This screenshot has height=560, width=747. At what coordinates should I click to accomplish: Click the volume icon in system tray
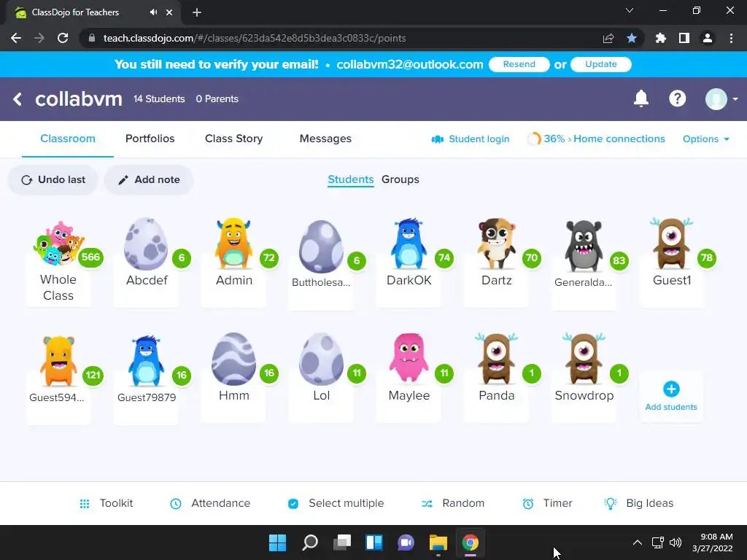pos(675,542)
